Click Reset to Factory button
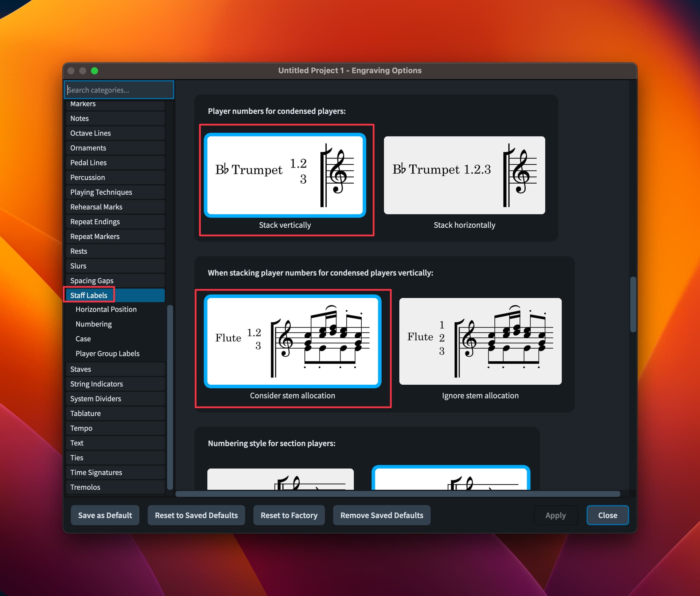The width and height of the screenshot is (700, 596). pyautogui.click(x=289, y=515)
